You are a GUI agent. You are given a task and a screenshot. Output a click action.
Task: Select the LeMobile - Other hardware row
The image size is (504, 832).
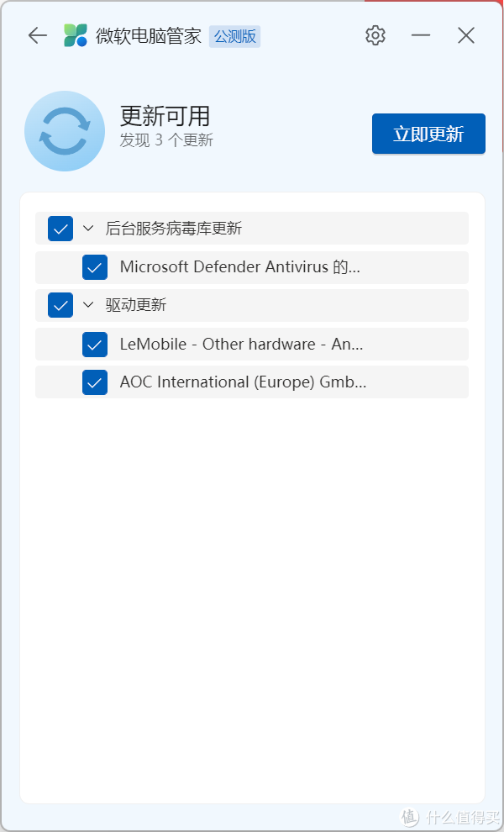(x=252, y=345)
